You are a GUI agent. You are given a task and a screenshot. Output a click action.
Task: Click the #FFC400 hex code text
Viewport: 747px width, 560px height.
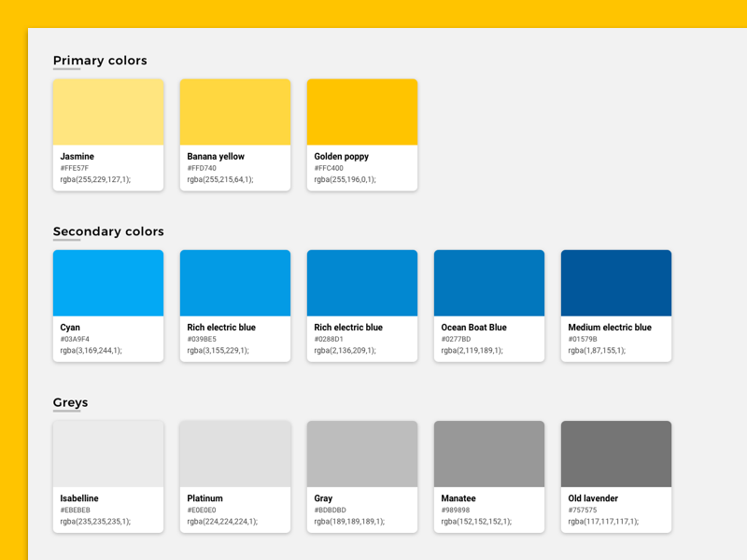click(329, 168)
